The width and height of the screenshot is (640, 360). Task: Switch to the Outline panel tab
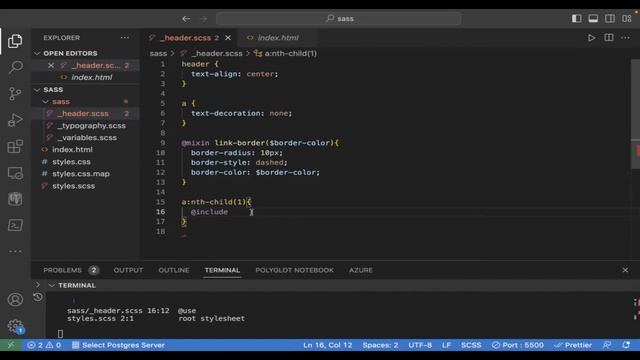coord(173,270)
